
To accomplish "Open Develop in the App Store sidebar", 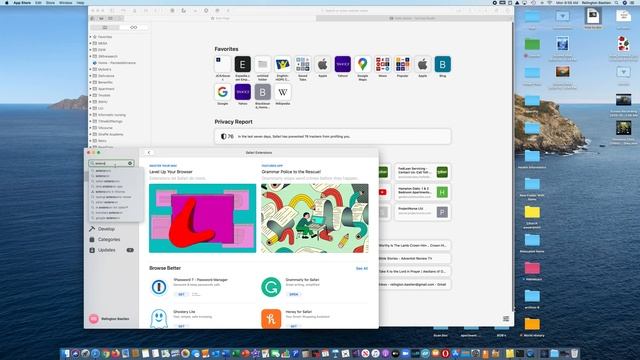I will pos(106,229).
